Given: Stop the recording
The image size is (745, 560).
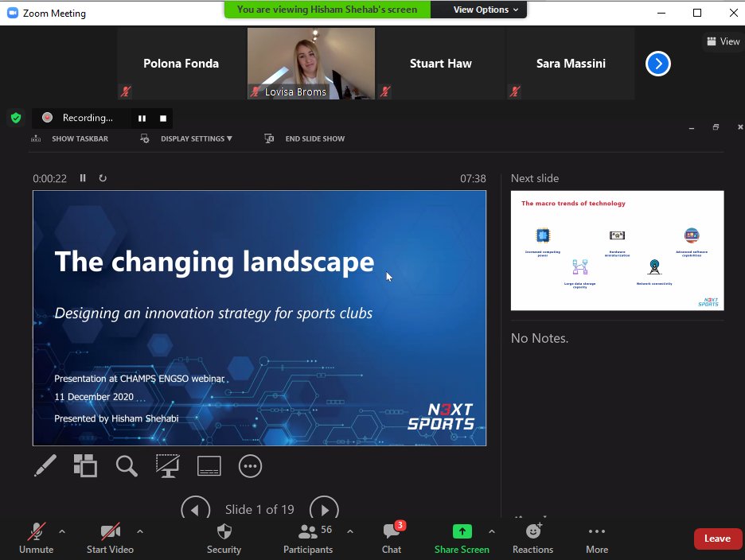Looking at the screenshot, I should 163,119.
